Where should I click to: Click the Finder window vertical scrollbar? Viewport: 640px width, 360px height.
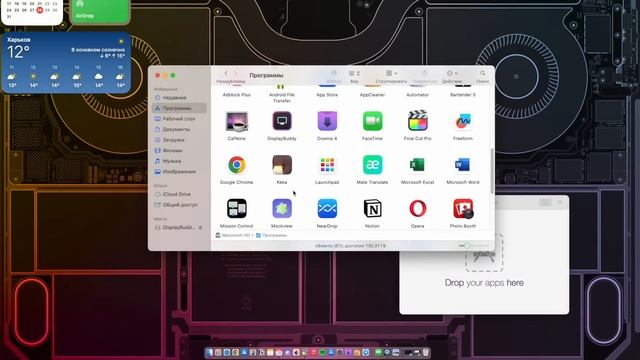492,171
